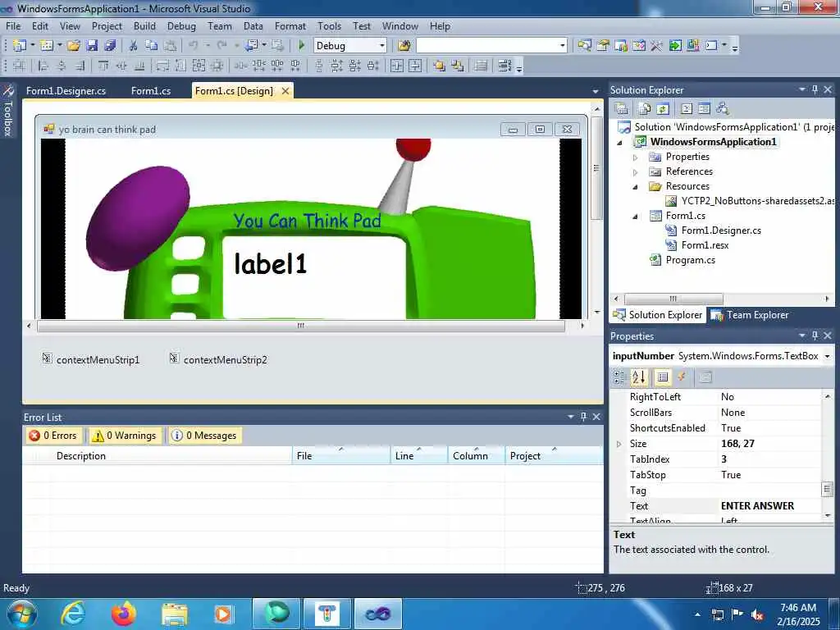Click the Align Bottoms layout icon

click(x=139, y=66)
